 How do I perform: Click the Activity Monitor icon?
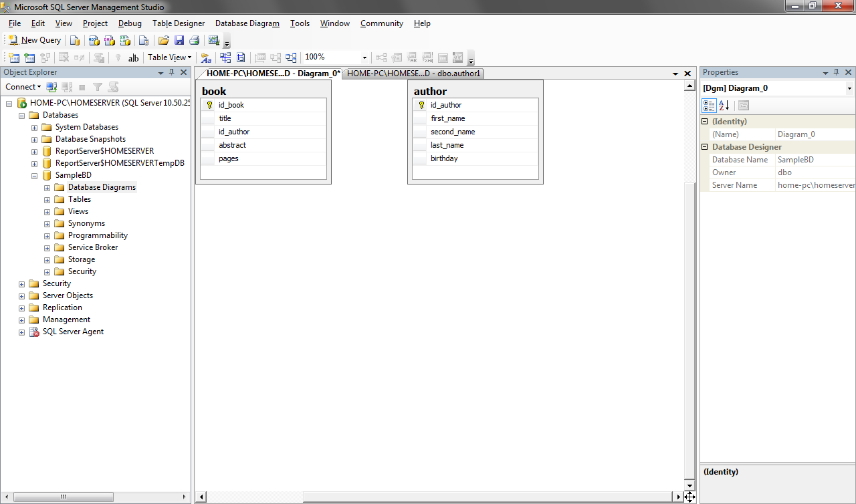(x=214, y=40)
